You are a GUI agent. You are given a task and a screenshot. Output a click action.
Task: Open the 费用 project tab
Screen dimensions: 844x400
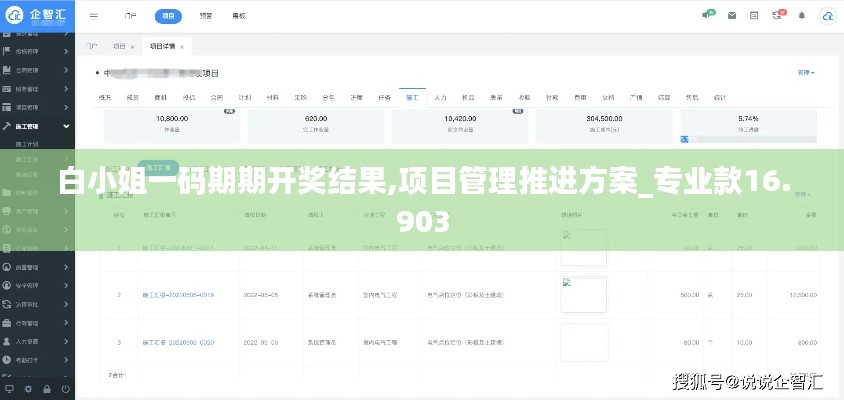(580, 98)
